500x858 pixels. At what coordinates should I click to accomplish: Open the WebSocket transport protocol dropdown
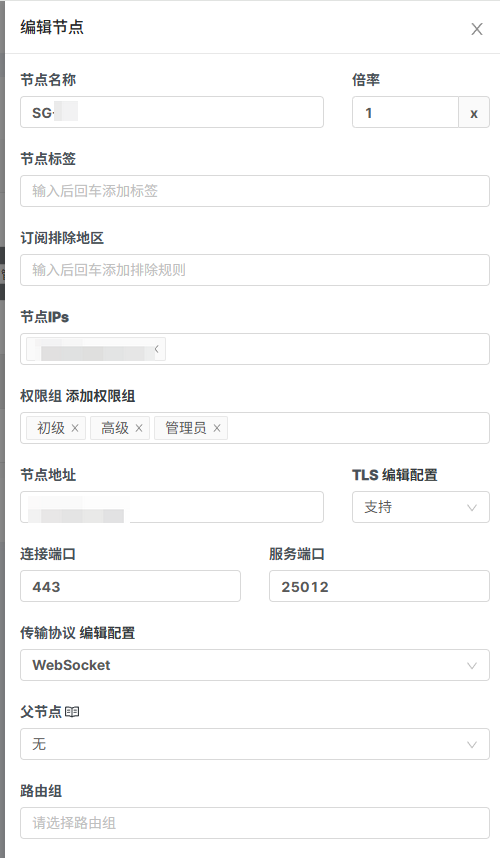[x=255, y=665]
